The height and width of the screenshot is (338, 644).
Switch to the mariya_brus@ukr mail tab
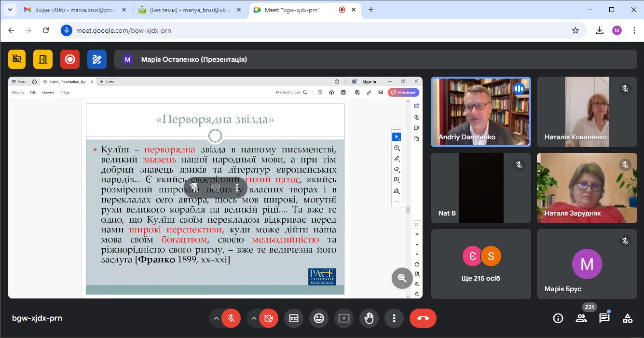pyautogui.click(x=186, y=10)
